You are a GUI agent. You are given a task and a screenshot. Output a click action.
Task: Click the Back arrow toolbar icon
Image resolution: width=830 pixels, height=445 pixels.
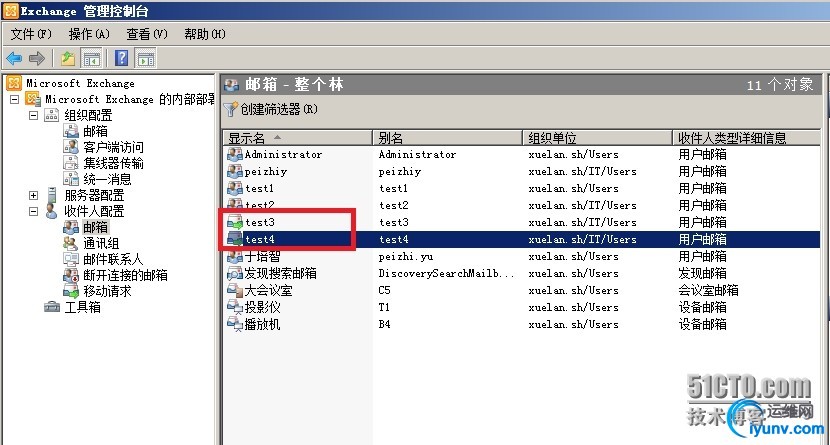[14, 58]
